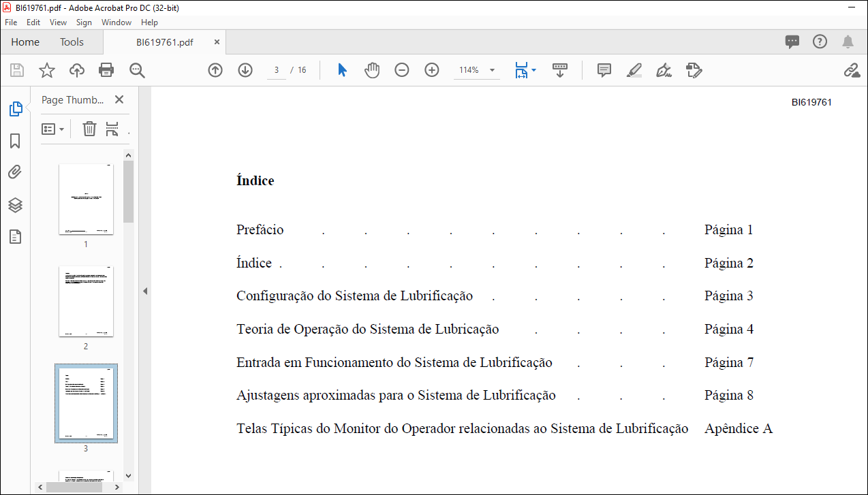
Task: Select page 3 thumbnail
Action: pos(86,403)
